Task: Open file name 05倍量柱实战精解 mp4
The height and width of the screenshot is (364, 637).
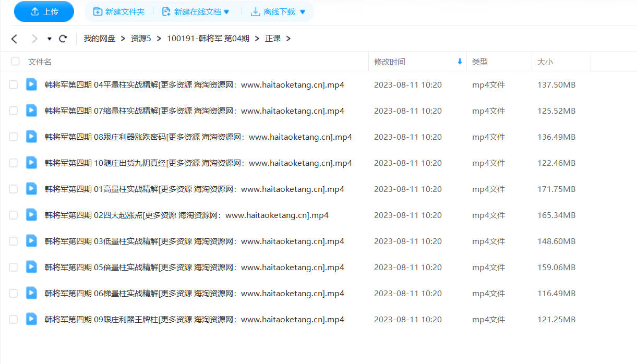Action: (x=195, y=267)
